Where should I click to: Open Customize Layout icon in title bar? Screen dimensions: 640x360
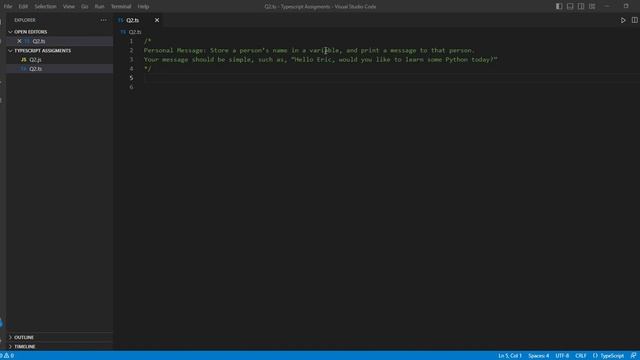(x=592, y=7)
